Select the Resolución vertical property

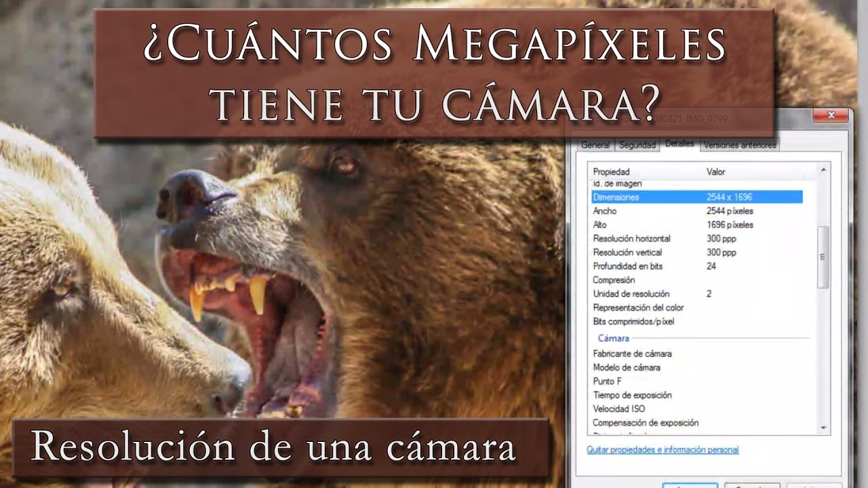(627, 252)
